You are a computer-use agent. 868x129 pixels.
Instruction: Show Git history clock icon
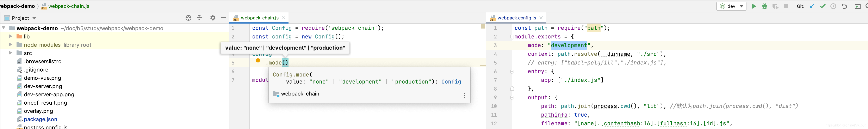[833, 6]
